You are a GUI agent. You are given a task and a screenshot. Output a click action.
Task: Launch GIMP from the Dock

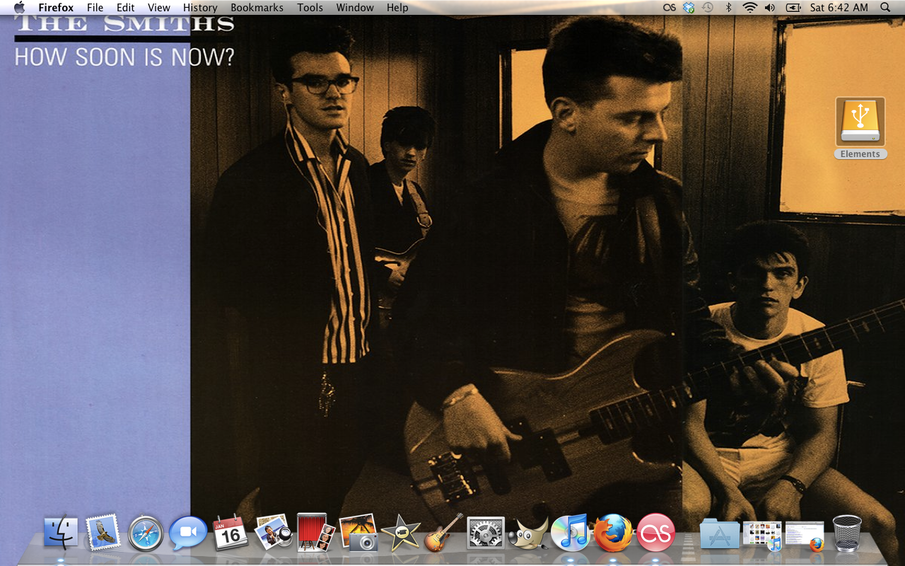point(528,534)
